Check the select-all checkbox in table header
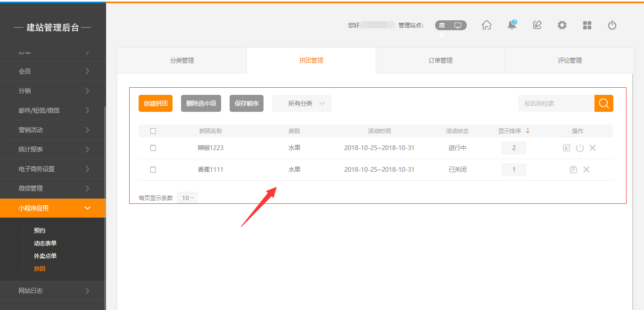The image size is (644, 310). click(x=153, y=131)
